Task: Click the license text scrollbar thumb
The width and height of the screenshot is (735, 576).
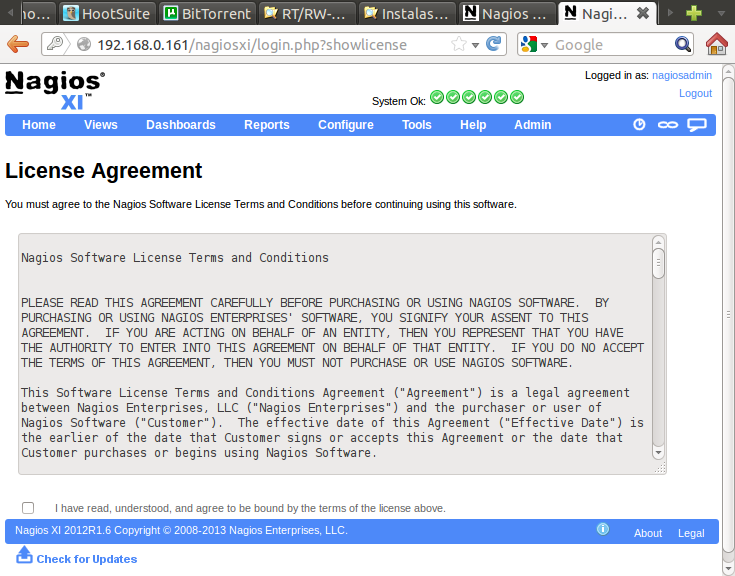Action: 658,264
